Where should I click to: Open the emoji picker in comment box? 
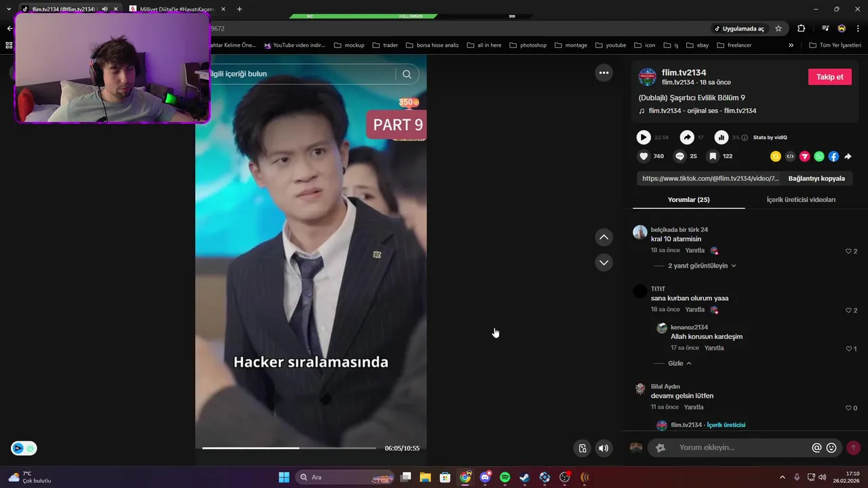[831, 448]
